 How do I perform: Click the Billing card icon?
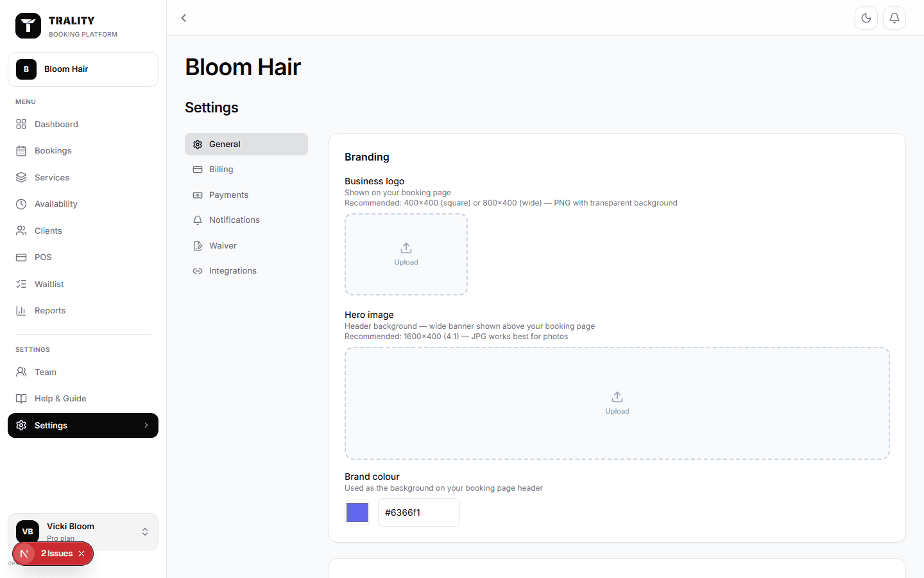[x=198, y=170]
